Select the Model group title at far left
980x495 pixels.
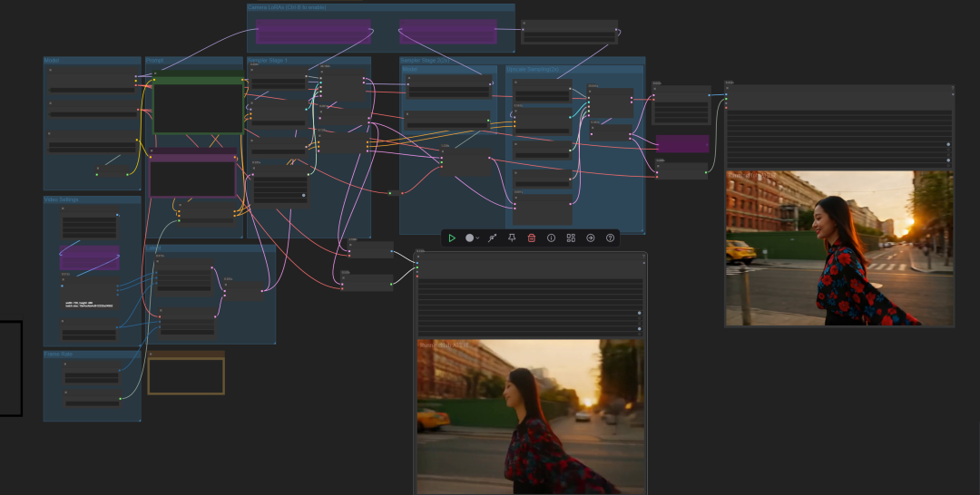pyautogui.click(x=51, y=61)
